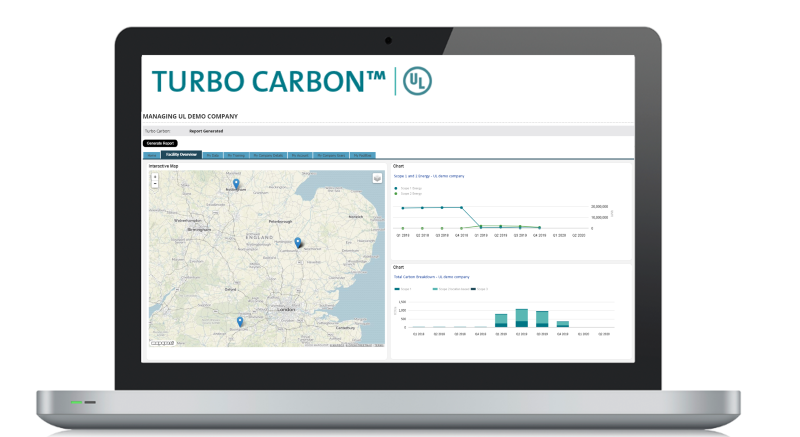This screenshot has height=437, width=800.
Task: Toggle Scope 2 location based legend entry
Action: coord(451,289)
